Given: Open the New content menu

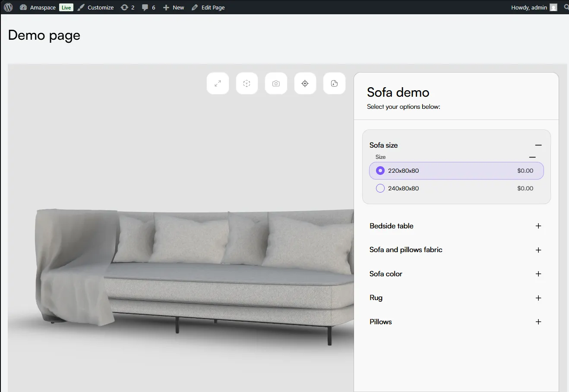Looking at the screenshot, I should click(174, 7).
